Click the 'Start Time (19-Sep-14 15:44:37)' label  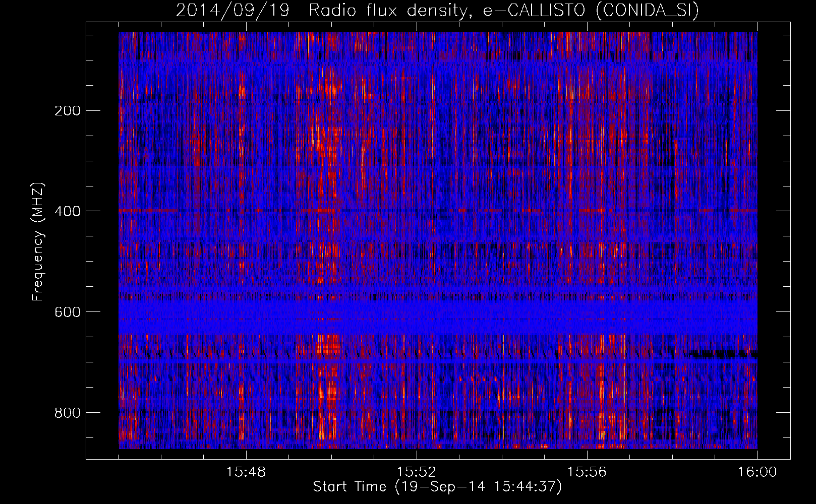[437, 487]
